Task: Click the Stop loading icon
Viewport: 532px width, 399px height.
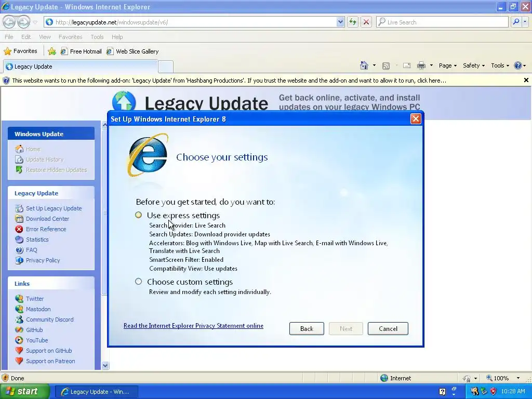Action: pos(366,22)
